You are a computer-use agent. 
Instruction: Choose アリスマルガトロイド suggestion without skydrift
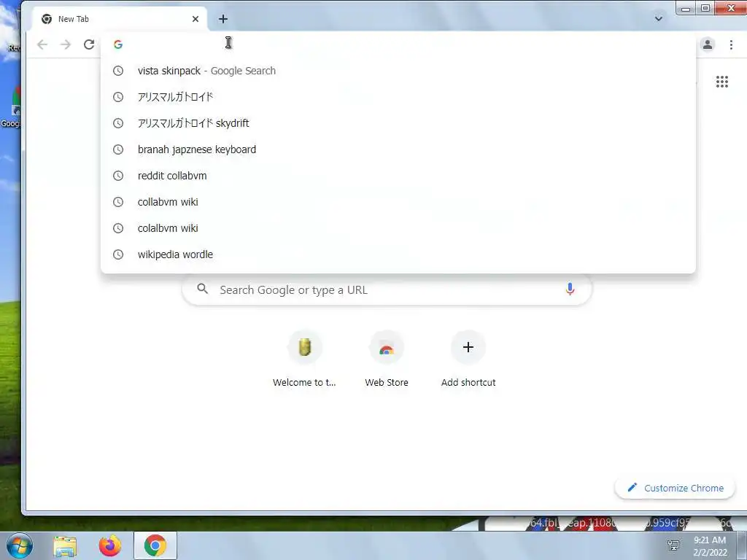[x=398, y=97]
